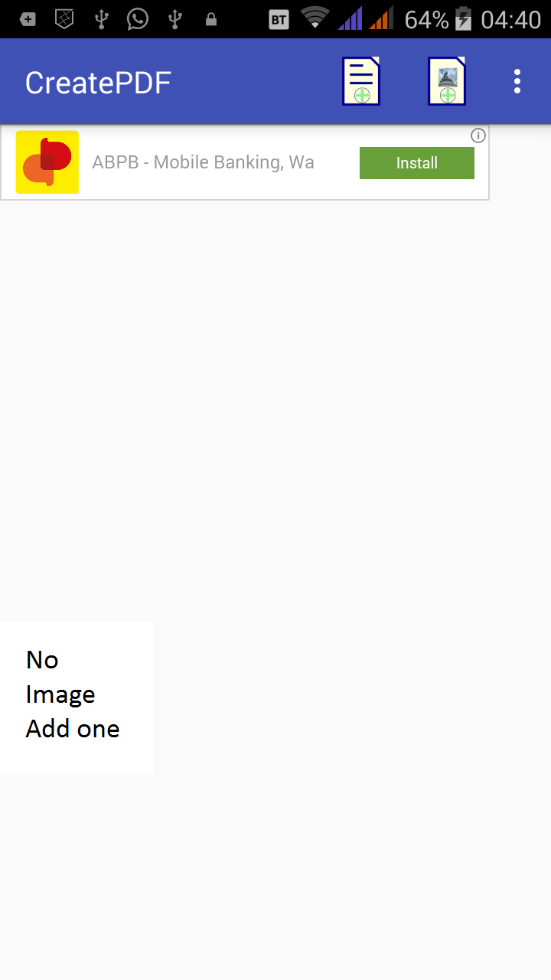The image size is (551, 980).
Task: Open the ABPB - Mobile Banking ad text
Action: (203, 162)
